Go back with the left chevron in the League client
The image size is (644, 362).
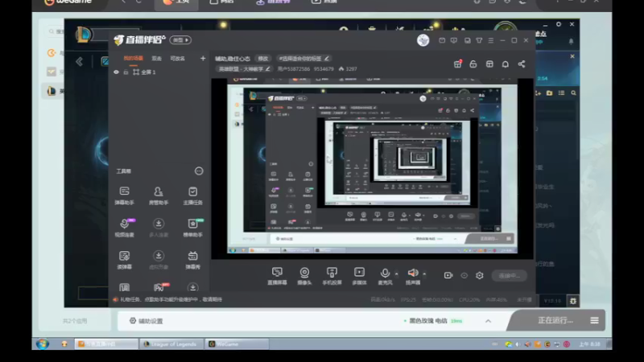coord(79,62)
